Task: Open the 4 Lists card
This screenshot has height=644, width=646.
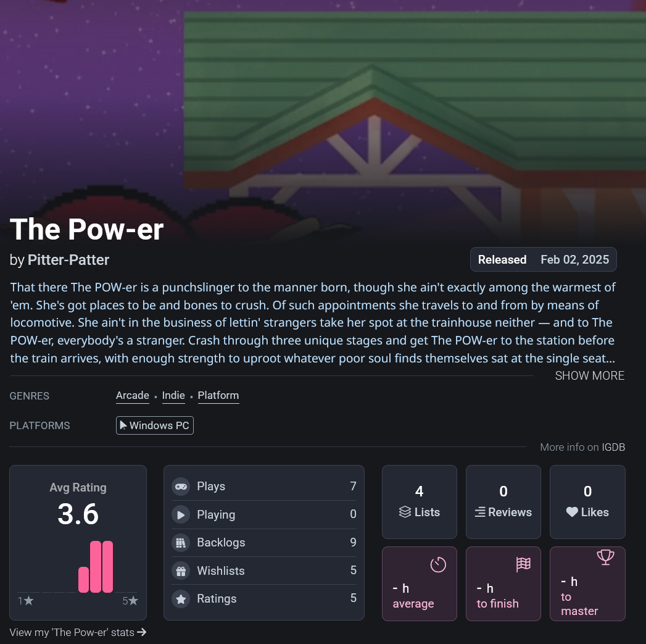Action: (420, 501)
